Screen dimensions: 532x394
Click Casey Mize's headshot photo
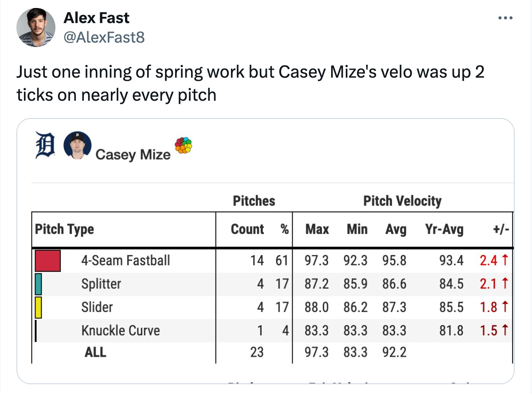[78, 146]
